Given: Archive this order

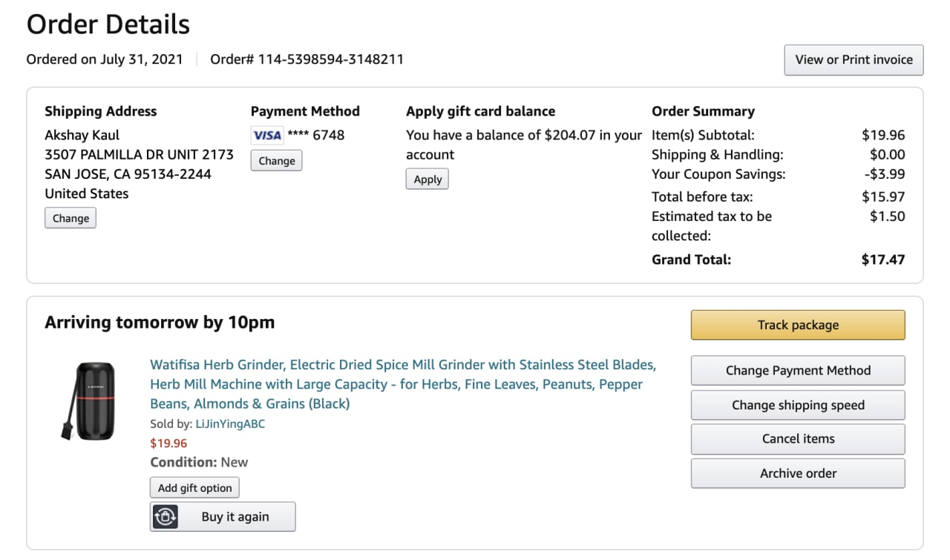Looking at the screenshot, I should click(798, 473).
